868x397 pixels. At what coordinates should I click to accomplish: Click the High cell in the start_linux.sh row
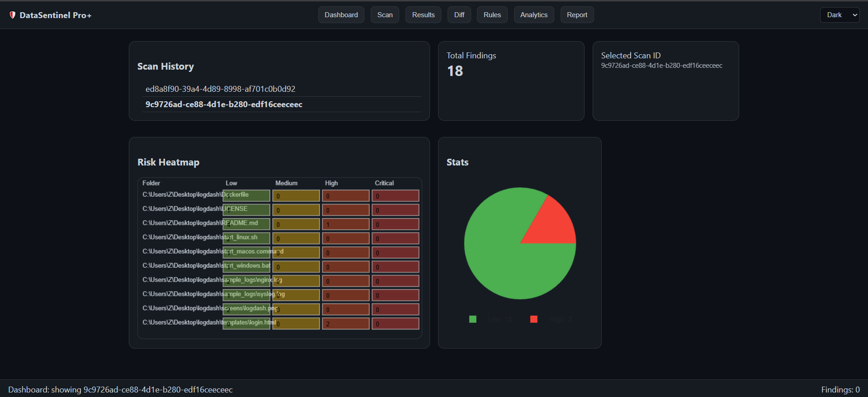(x=346, y=238)
